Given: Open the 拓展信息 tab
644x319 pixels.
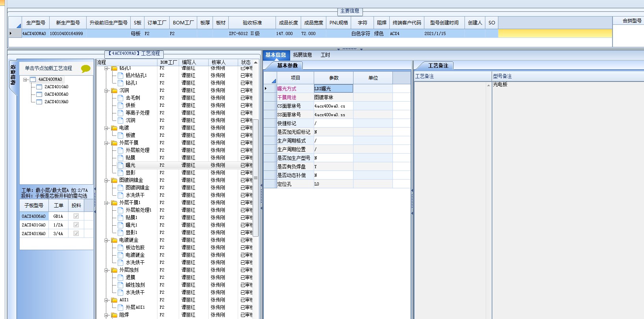Looking at the screenshot, I should (302, 55).
